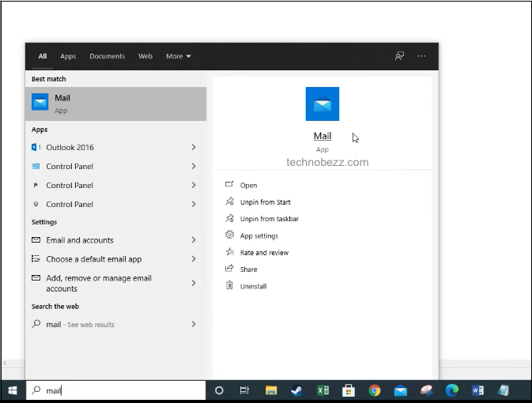Expand Add, remove or manage email accounts arrow
The width and height of the screenshot is (532, 403).
194,283
